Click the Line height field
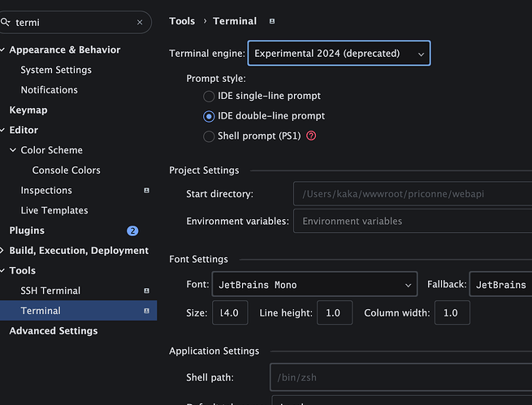Screen dimensions: 532x405 [335, 312]
